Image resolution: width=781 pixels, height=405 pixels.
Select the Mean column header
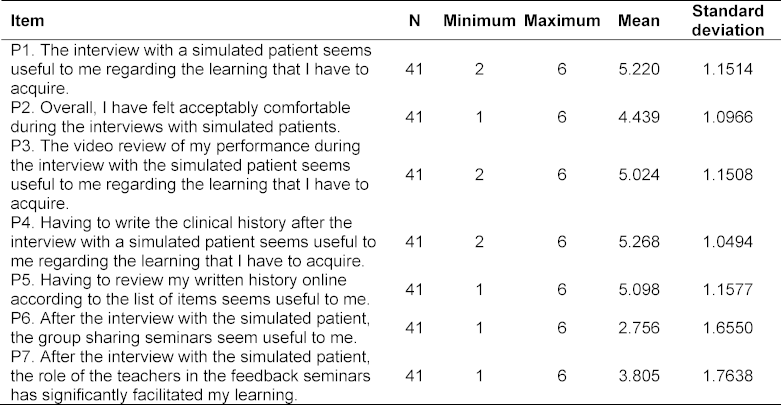(639, 20)
